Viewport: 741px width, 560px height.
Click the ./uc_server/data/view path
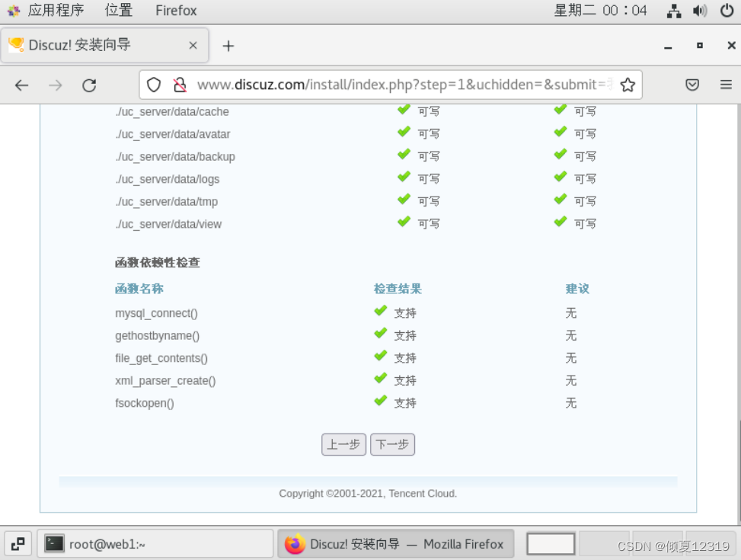(x=168, y=224)
